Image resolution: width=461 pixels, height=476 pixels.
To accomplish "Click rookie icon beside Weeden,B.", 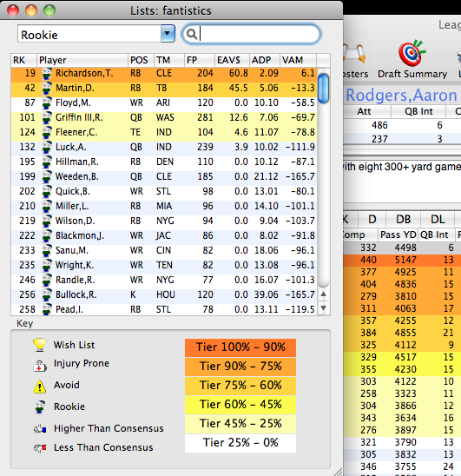I will tap(46, 177).
